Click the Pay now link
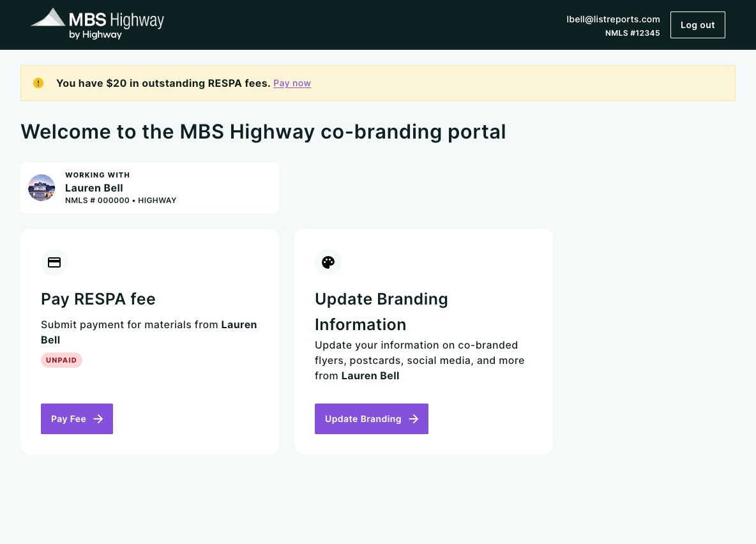The width and height of the screenshot is (756, 544). pos(292,83)
